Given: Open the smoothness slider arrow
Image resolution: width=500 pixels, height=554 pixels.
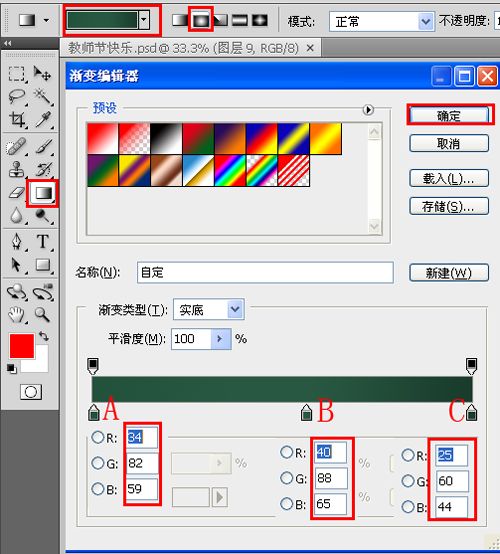Looking at the screenshot, I should point(220,339).
